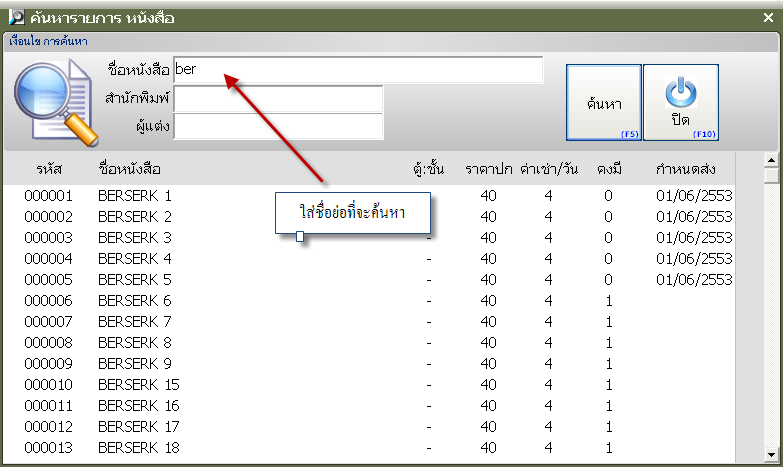Viewport: 783px width, 467px height.
Task: Click book code 000004
Action: (48, 259)
